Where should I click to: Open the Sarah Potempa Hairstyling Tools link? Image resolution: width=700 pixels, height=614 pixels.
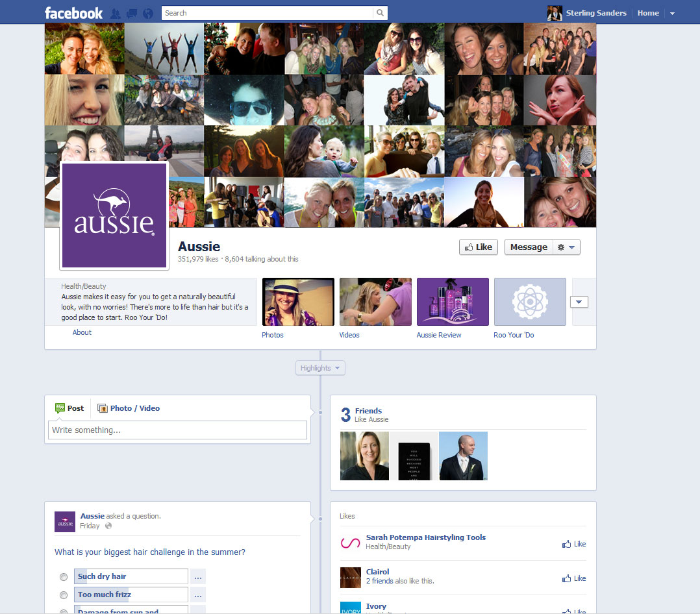pos(425,537)
